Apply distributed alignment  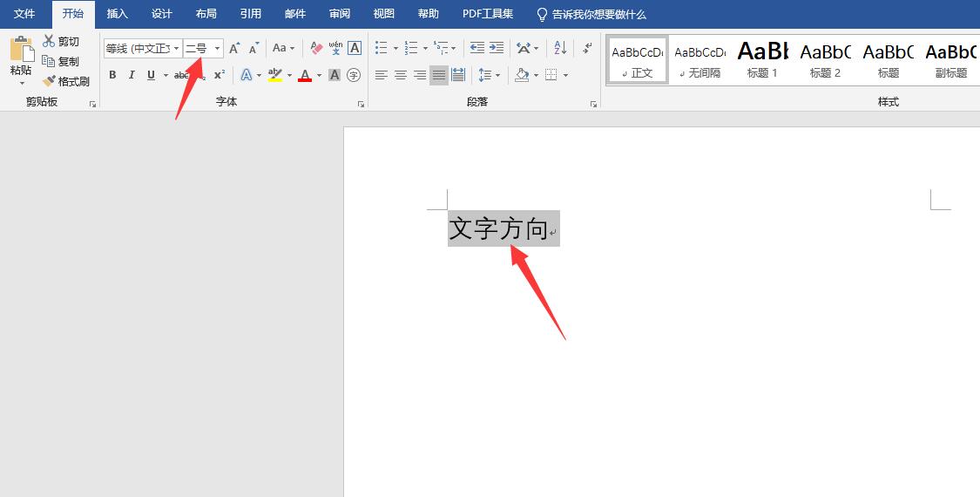coord(458,75)
